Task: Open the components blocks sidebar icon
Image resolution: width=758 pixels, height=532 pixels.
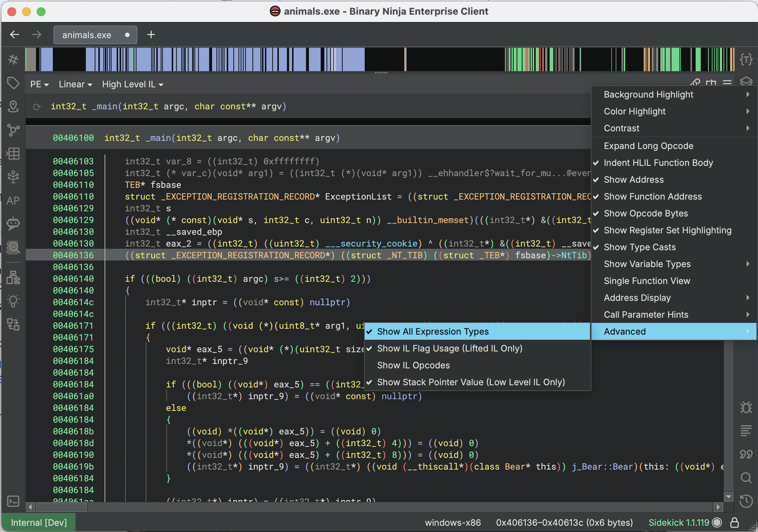Action: [13, 324]
